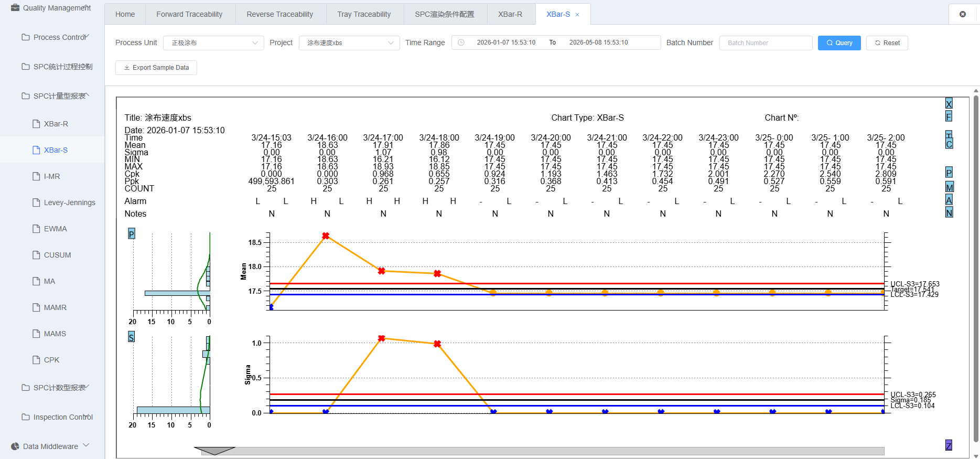Viewport: 980px width, 459px height.
Task: Click the red point at 3/24-18:00 on Mean chart
Action: point(437,274)
